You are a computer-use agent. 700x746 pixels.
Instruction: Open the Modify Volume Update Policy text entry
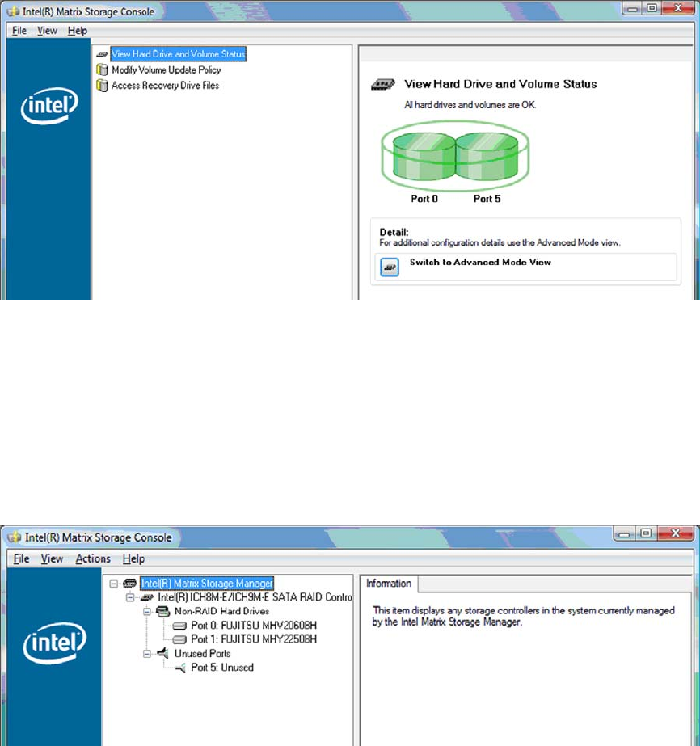coord(166,70)
